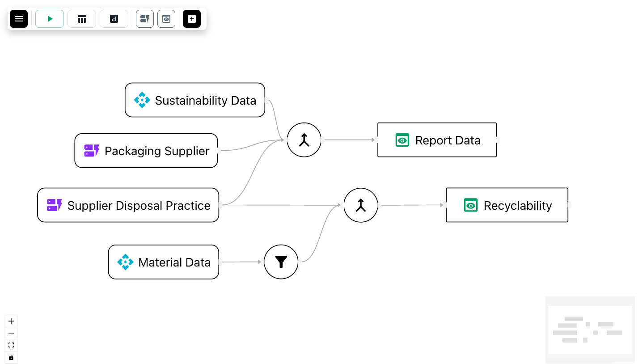Click the black plus add button

coord(192,19)
